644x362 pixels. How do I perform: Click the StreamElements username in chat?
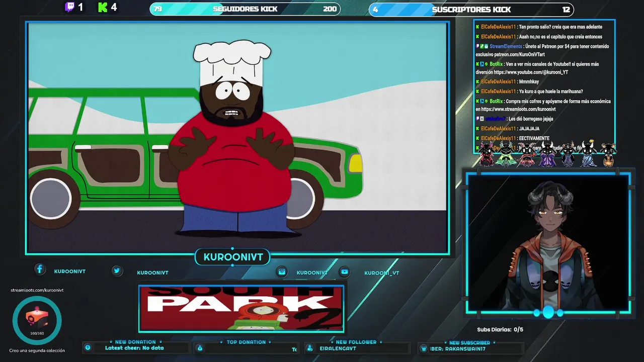click(x=506, y=46)
